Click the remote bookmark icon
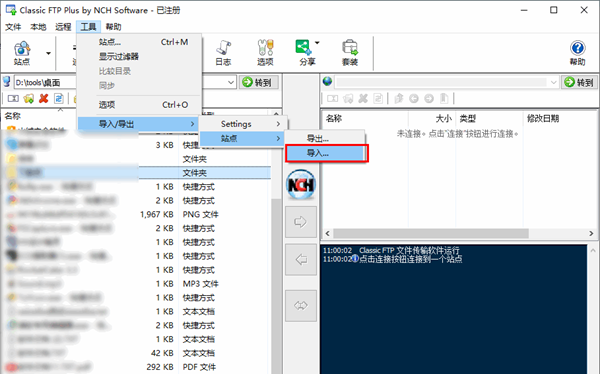The height and width of the screenshot is (374, 600). click(x=444, y=99)
